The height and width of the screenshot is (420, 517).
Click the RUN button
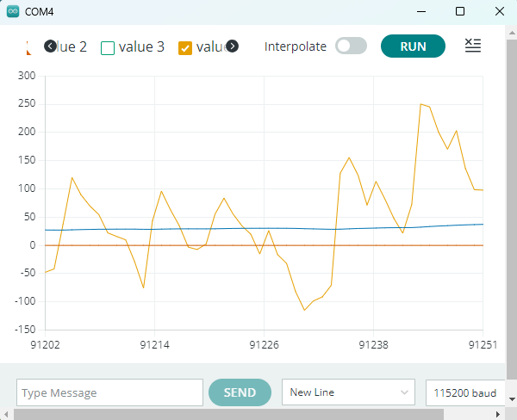413,46
